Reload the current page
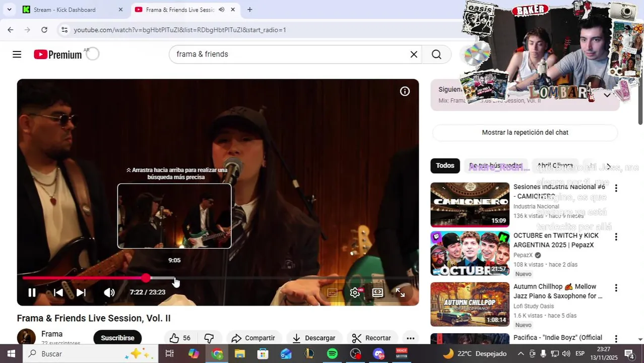The width and height of the screenshot is (644, 363). [44, 30]
